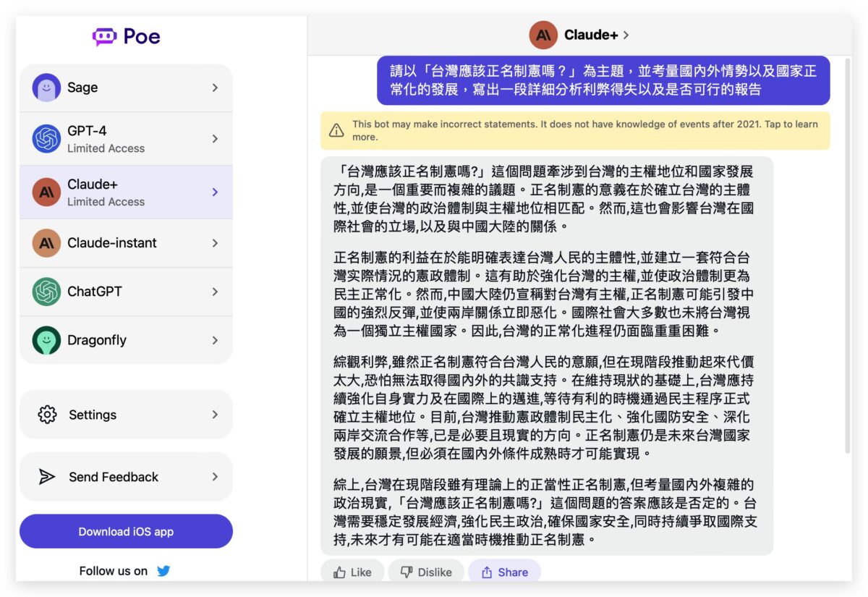Click the Claude+ title in header
This screenshot has width=868, height=597.
click(x=592, y=35)
